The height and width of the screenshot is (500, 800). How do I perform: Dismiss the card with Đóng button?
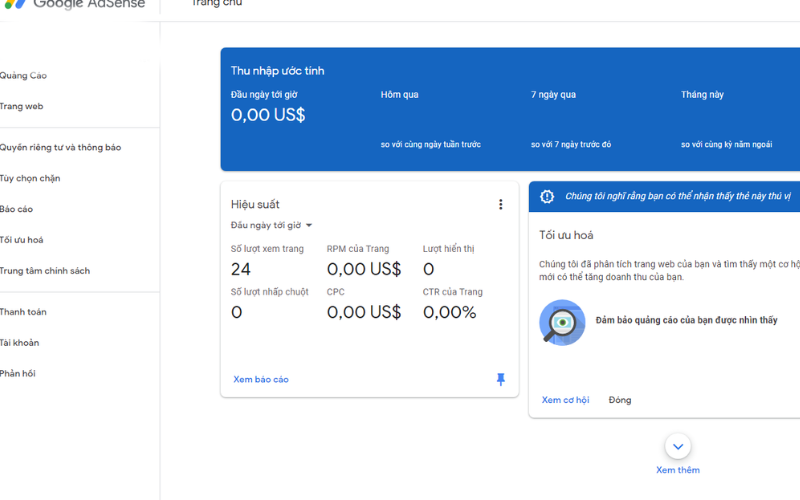620,400
